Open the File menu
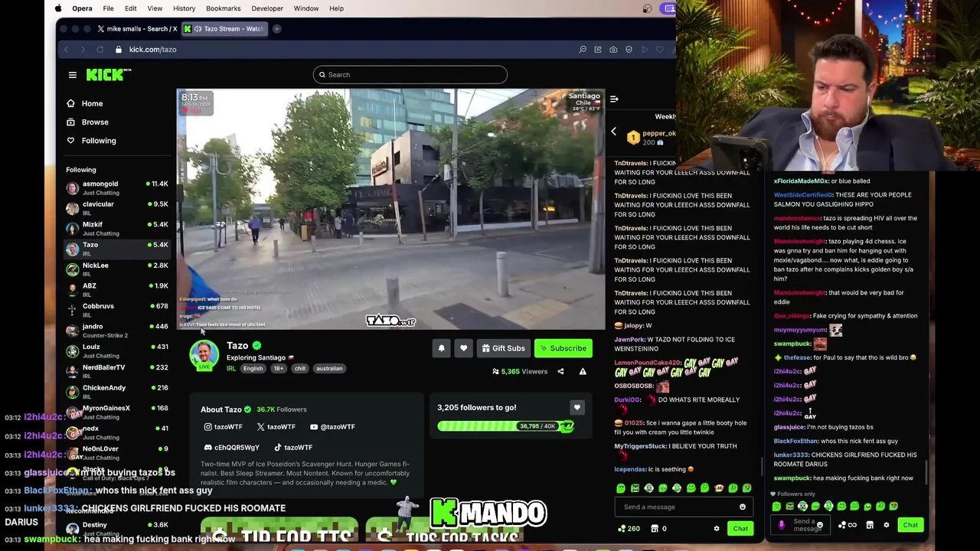Screen dimensions: 980x551 click(x=108, y=8)
